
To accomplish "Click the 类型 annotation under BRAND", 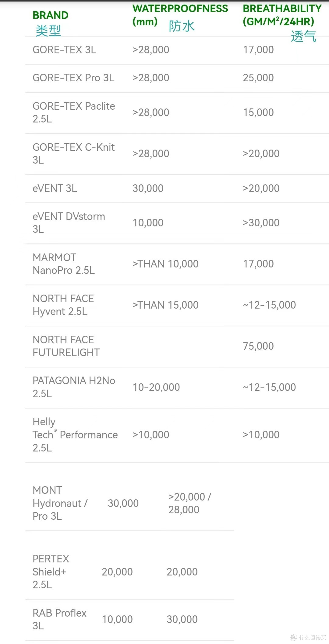I will pyautogui.click(x=48, y=31).
